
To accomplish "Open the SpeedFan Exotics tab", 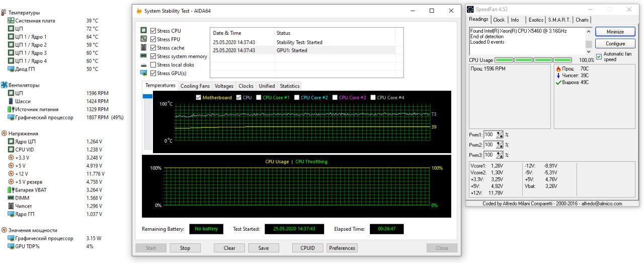I will 536,20.
